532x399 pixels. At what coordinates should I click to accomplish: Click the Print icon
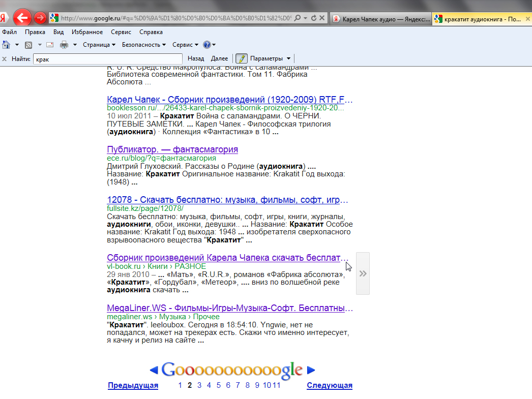pyautogui.click(x=64, y=45)
